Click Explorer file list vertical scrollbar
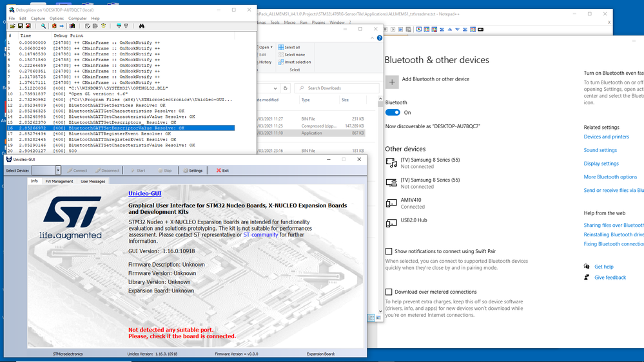The width and height of the screenshot is (644, 362). (380, 205)
